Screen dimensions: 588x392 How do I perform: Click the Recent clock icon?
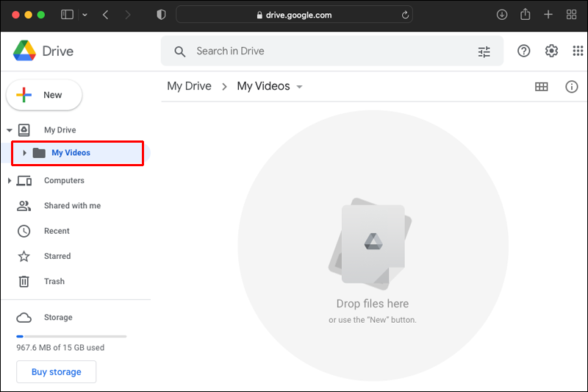pos(24,231)
